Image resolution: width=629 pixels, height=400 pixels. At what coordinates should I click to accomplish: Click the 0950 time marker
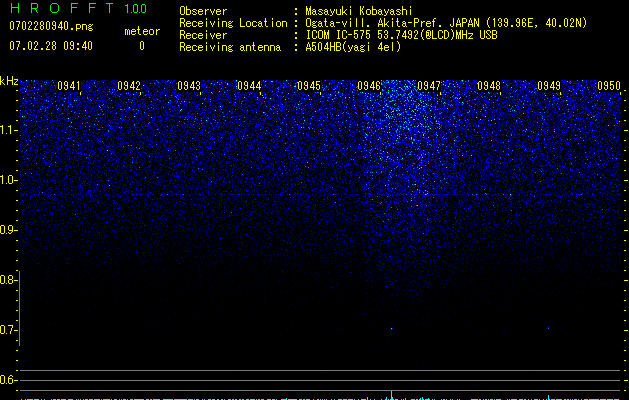pos(609,86)
